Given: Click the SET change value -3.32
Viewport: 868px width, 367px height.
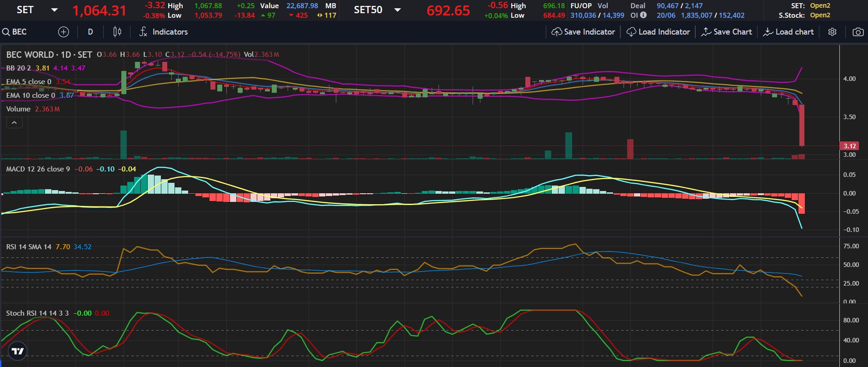Looking at the screenshot, I should tap(155, 5).
